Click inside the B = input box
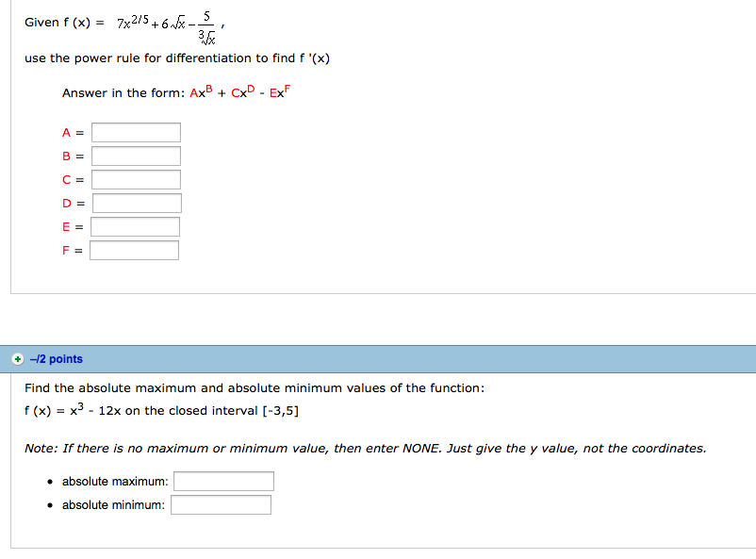 click(135, 156)
